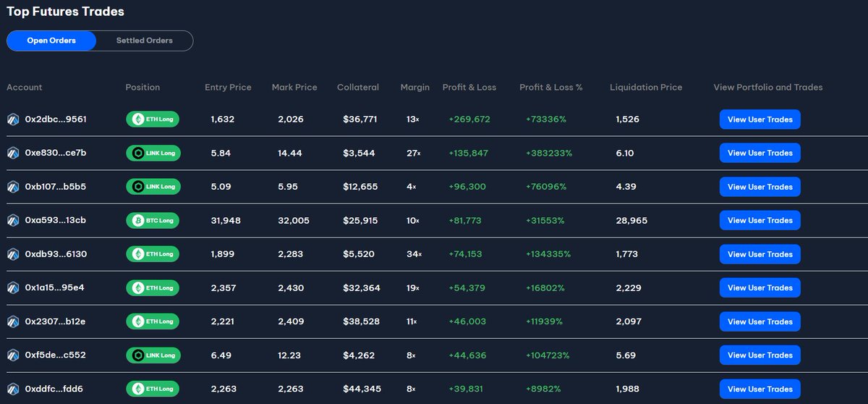Click LINK Long badge in 0xb107...b5b5 row
Viewport: 868px width, 404px height.
tap(153, 187)
